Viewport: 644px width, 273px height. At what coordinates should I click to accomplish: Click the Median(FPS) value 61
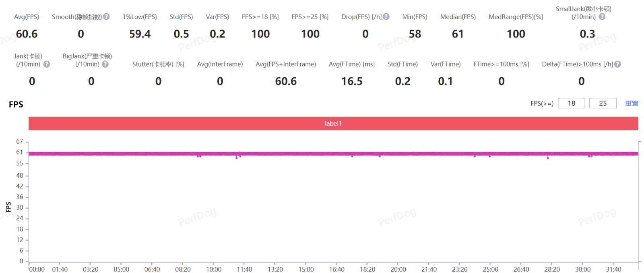point(458,34)
